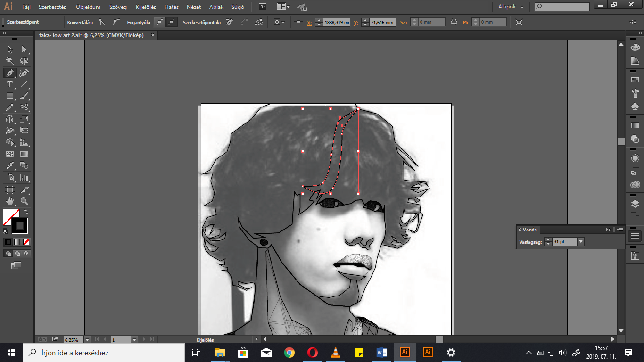Select the Column Graph tool
The height and width of the screenshot is (362, 644).
pyautogui.click(x=24, y=178)
